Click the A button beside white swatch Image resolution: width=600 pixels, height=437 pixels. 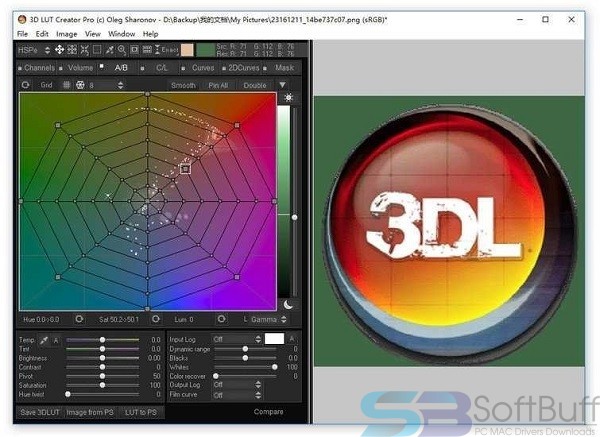[x=292, y=339]
